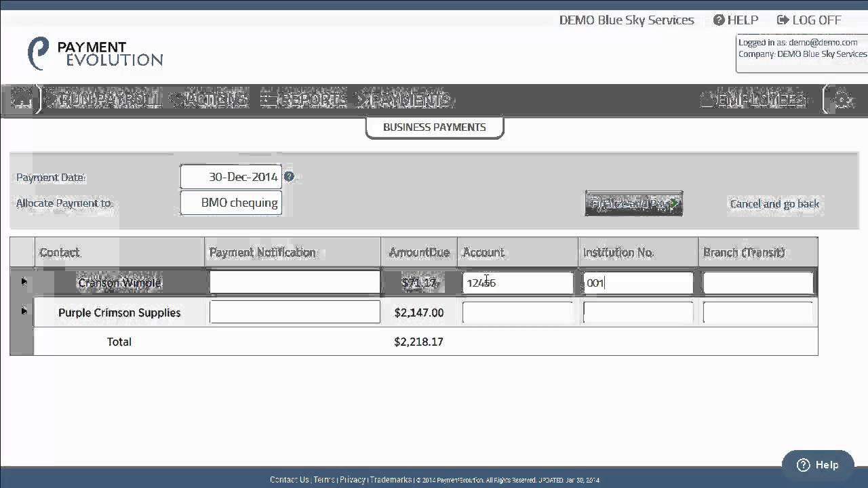Click DEMO Blue Sky Services company name

[x=627, y=20]
